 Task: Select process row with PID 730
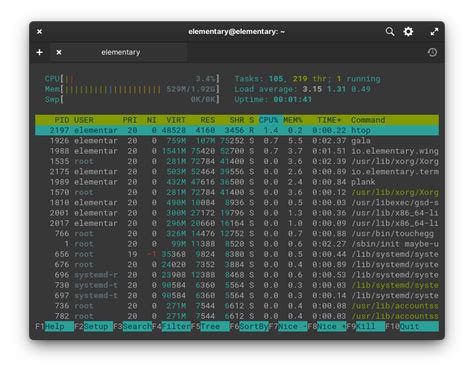[x=237, y=285]
